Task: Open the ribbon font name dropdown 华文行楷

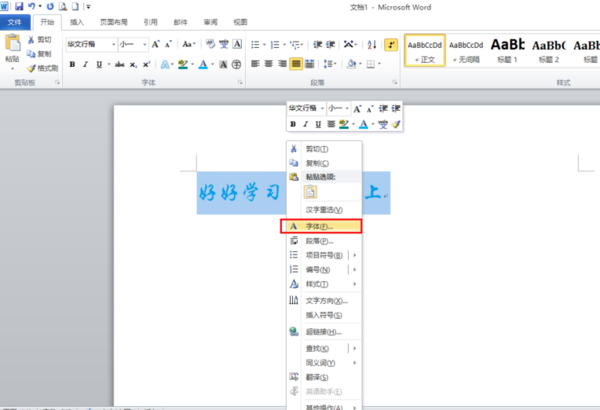Action: pos(114,45)
